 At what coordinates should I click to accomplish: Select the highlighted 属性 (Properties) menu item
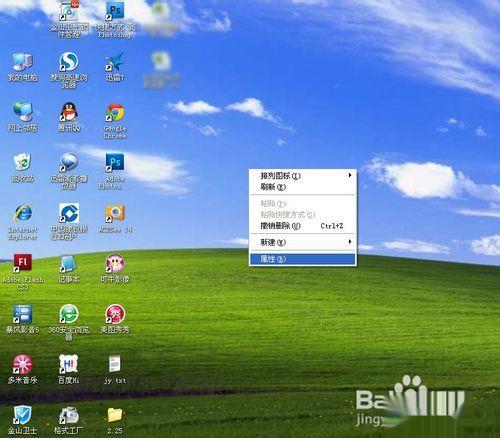pyautogui.click(x=303, y=259)
